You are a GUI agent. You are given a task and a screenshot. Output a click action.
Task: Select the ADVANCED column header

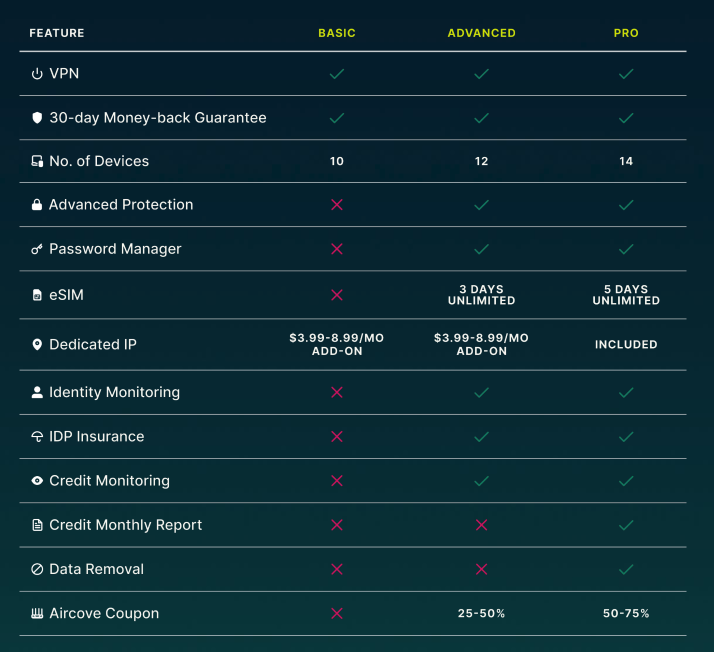click(481, 33)
